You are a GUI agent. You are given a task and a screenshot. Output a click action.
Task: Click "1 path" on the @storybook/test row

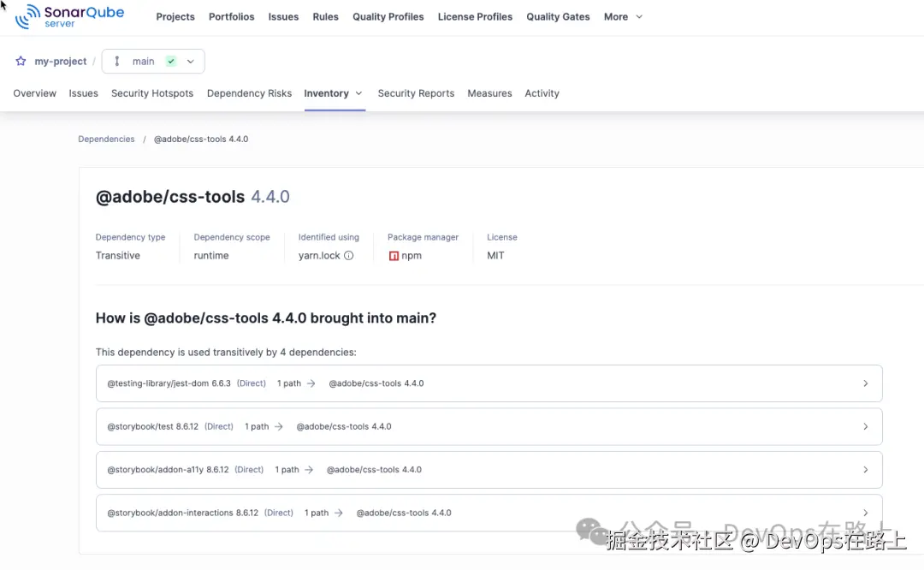click(x=257, y=426)
